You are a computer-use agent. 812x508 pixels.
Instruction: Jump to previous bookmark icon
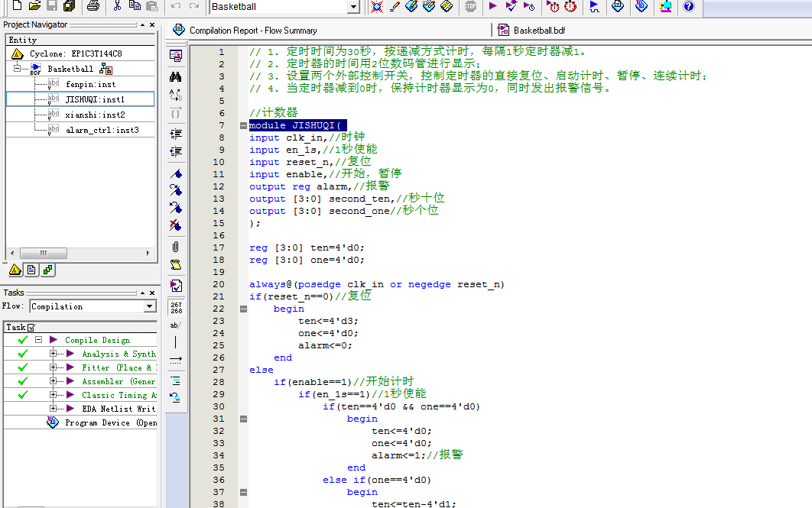coord(176,208)
